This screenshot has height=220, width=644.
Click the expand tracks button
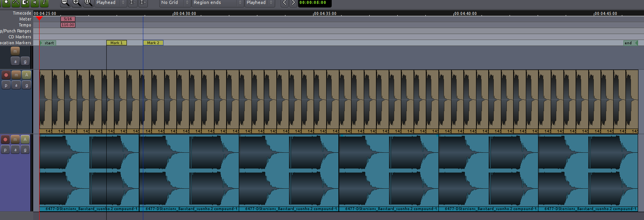pos(143,3)
